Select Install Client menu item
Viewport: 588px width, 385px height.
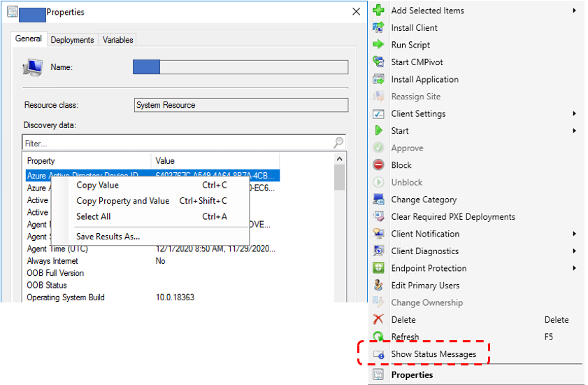pos(415,27)
